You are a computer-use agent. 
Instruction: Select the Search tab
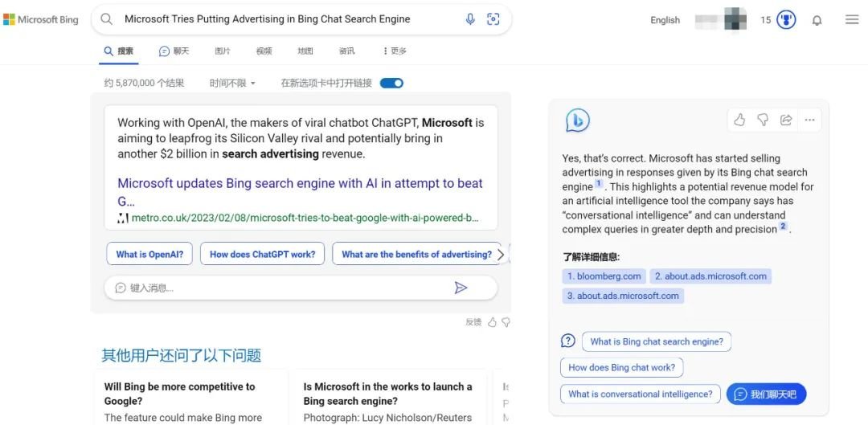119,51
